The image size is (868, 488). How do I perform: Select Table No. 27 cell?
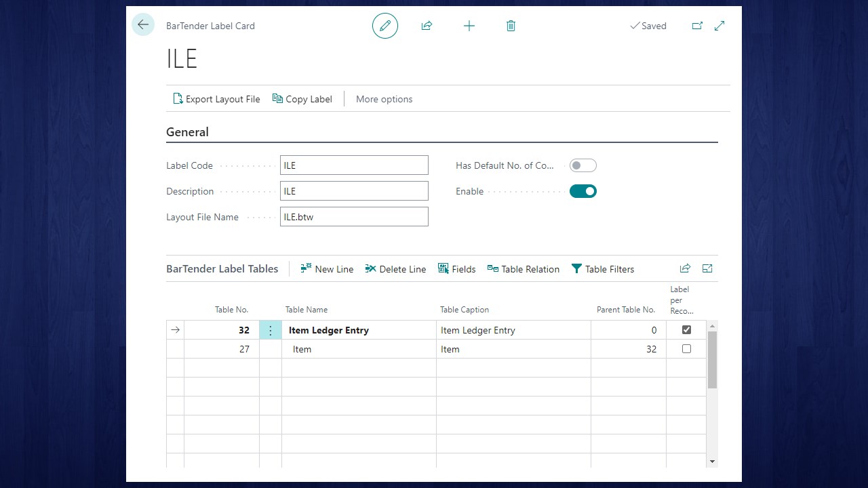[222, 349]
